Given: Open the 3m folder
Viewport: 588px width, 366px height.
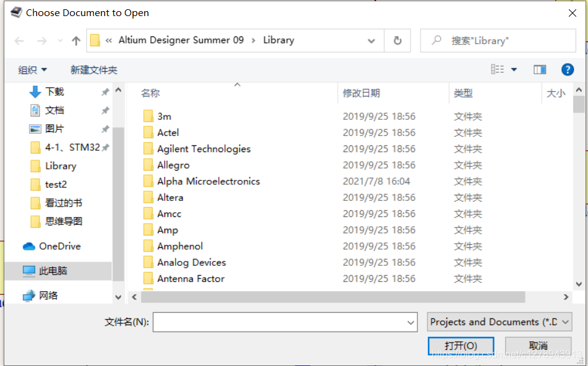Looking at the screenshot, I should (x=164, y=116).
